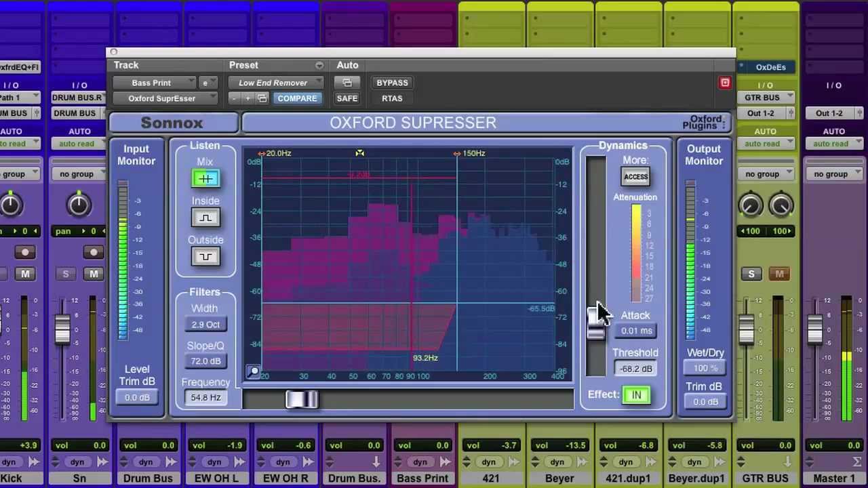Viewport: 868px width, 488px height.
Task: Select the Inside band listen icon
Action: pyautogui.click(x=205, y=218)
